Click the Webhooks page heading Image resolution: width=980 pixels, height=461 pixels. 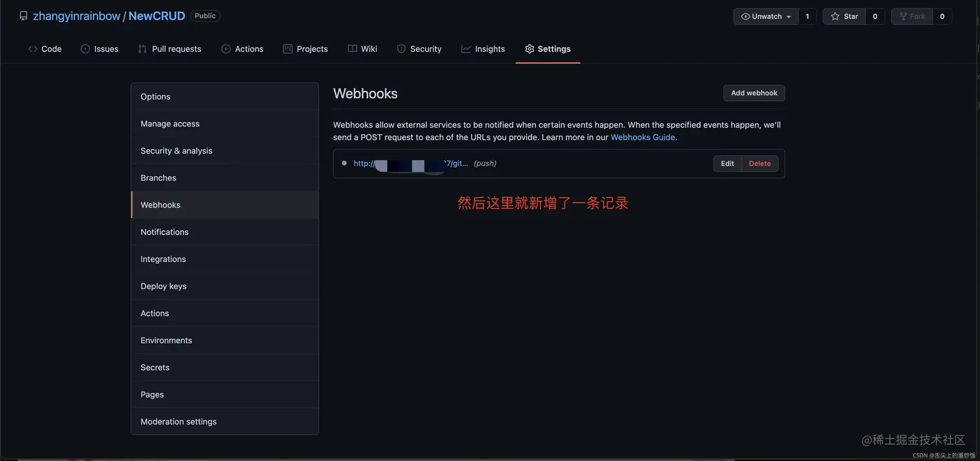tap(366, 93)
